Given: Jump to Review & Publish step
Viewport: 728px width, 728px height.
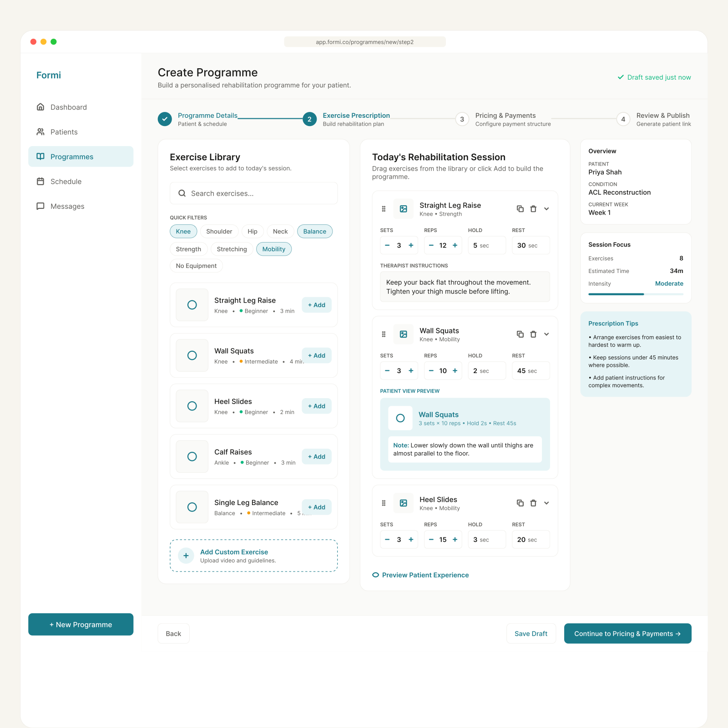Looking at the screenshot, I should pyautogui.click(x=654, y=119).
